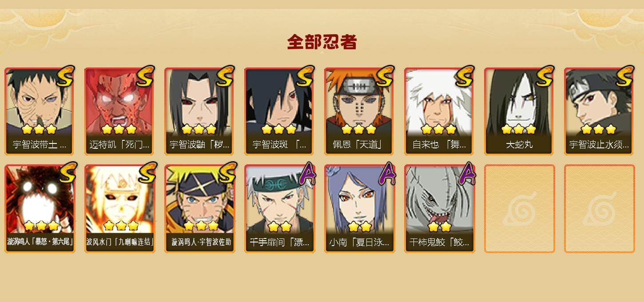The height and width of the screenshot is (302, 644).
Task: Click the purple A badge on 小南
Action: pos(386,173)
